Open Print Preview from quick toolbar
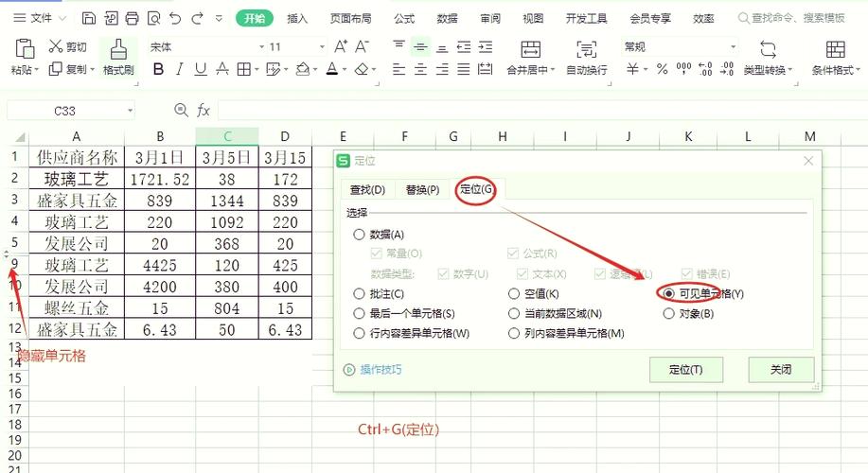This screenshot has width=868, height=473. pos(153,18)
